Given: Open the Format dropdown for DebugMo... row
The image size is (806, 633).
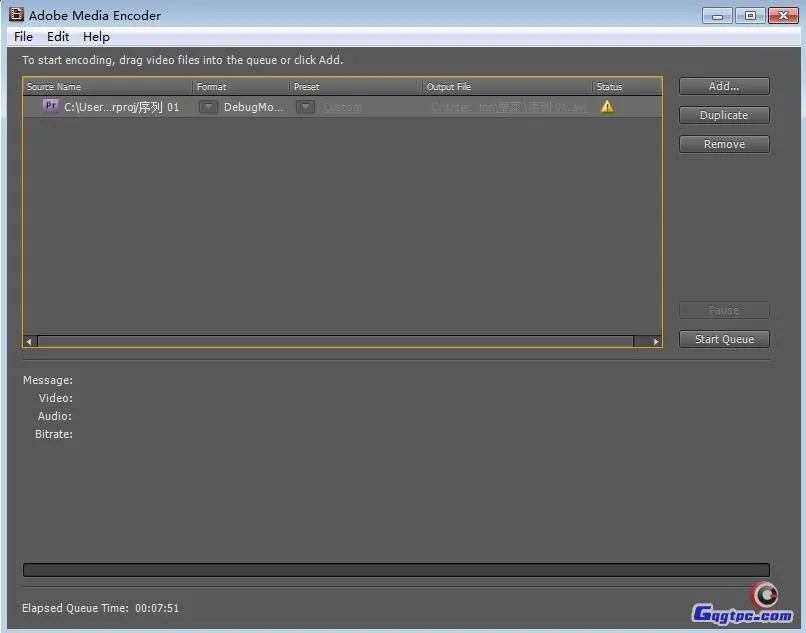Looking at the screenshot, I should 208,107.
